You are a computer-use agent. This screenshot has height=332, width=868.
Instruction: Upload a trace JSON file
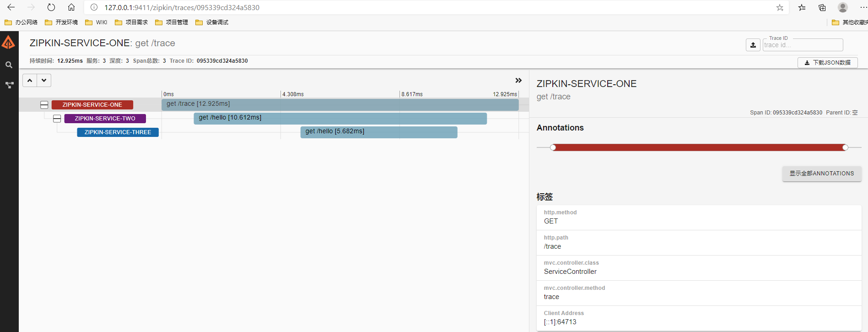pos(753,45)
